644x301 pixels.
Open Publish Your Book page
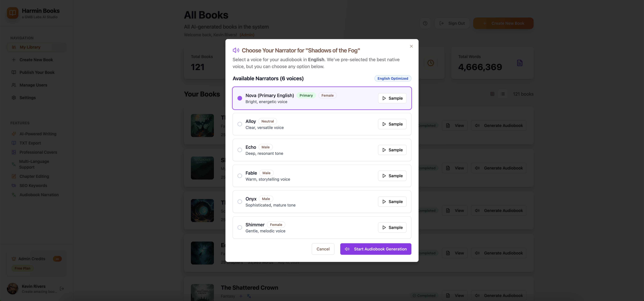point(37,72)
